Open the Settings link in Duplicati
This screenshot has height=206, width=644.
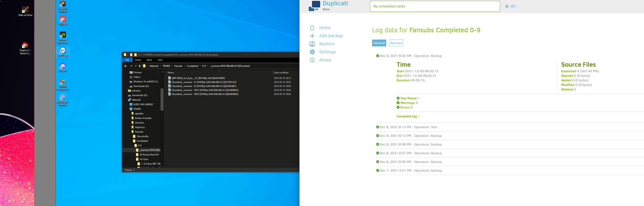(327, 52)
